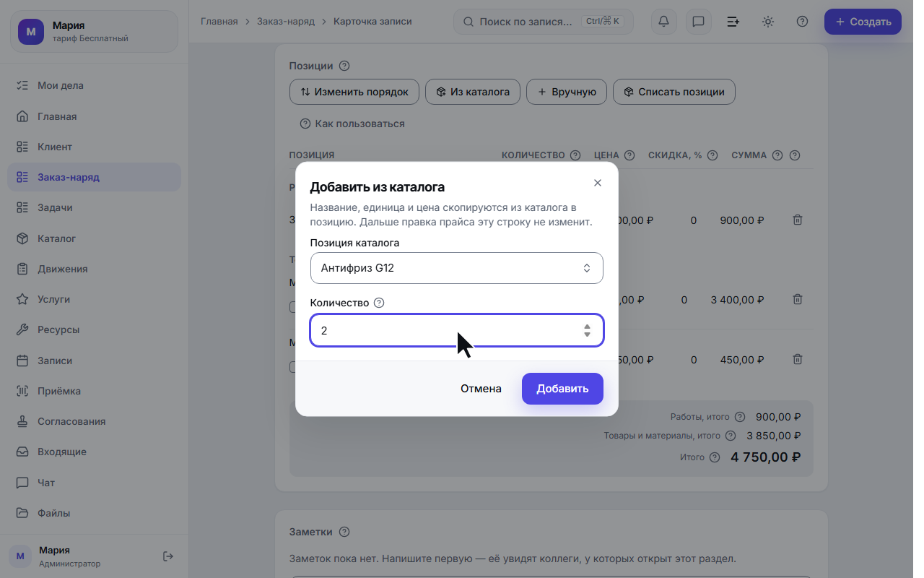The image size is (924, 578).
Task: Open the Услуги section
Action: [x=94, y=299]
